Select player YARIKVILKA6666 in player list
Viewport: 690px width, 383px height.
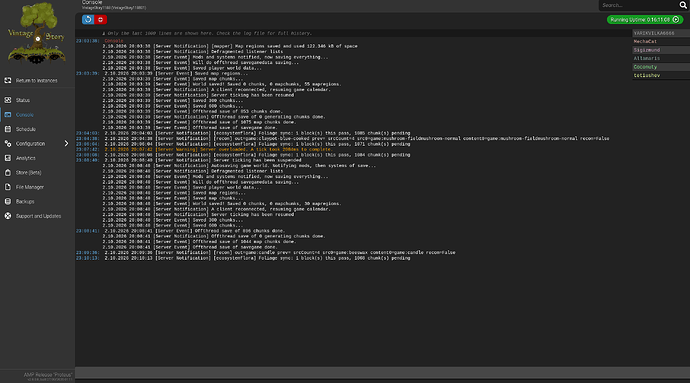(661, 33)
